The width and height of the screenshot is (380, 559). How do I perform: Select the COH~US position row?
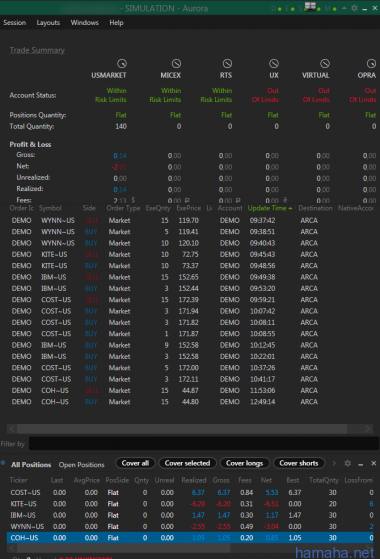[190, 538]
